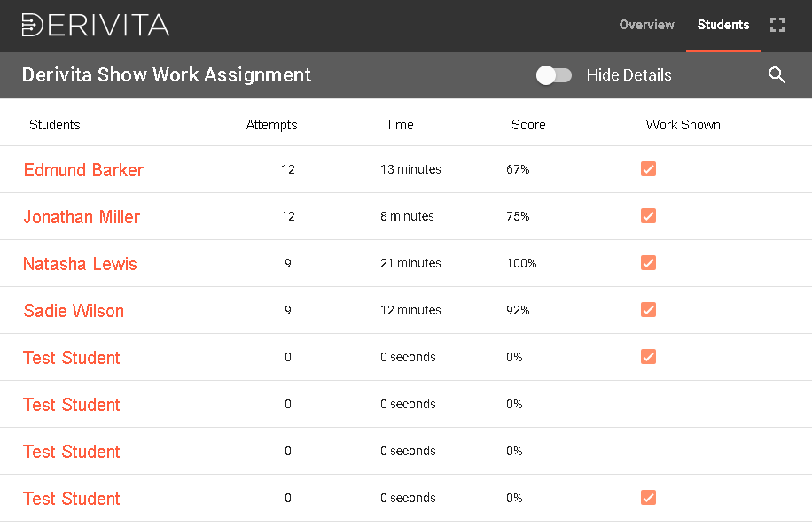Open the search magnifier icon
The image size is (812, 527).
point(777,75)
